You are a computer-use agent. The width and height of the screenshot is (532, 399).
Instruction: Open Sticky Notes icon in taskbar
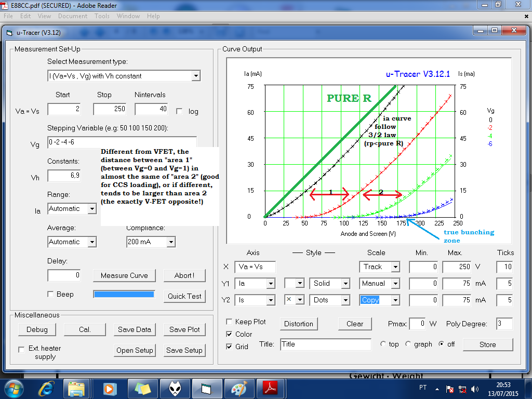(142, 389)
